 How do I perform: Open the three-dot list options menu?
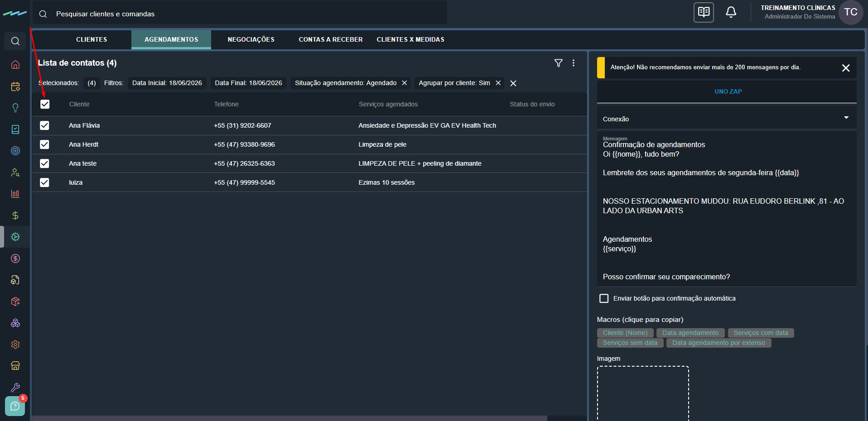point(574,63)
